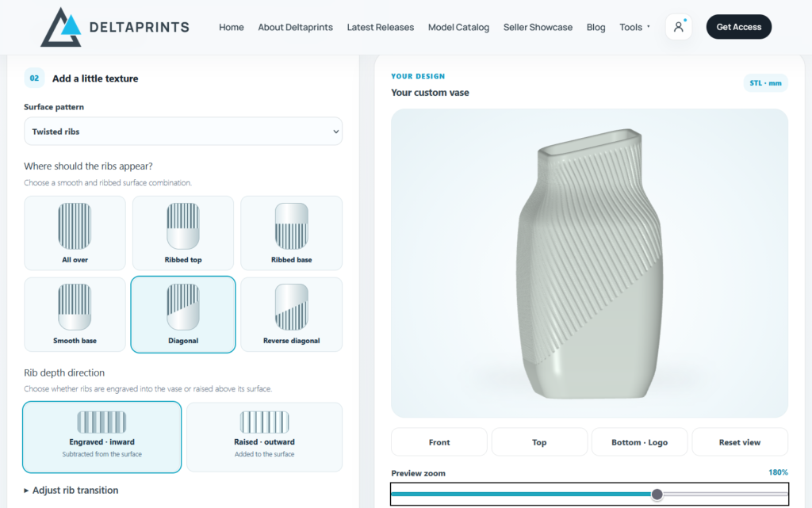The width and height of the screenshot is (812, 508).
Task: Click the 02 step number badge
Action: (x=34, y=78)
